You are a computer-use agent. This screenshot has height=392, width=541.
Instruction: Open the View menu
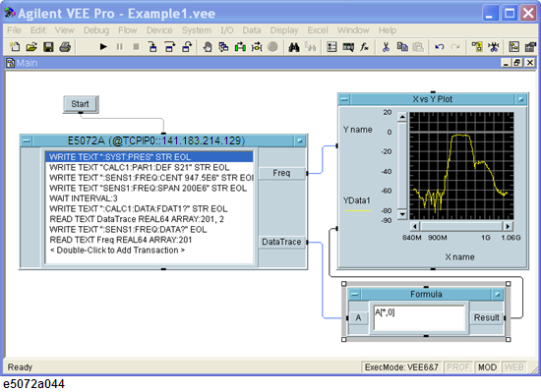point(65,30)
